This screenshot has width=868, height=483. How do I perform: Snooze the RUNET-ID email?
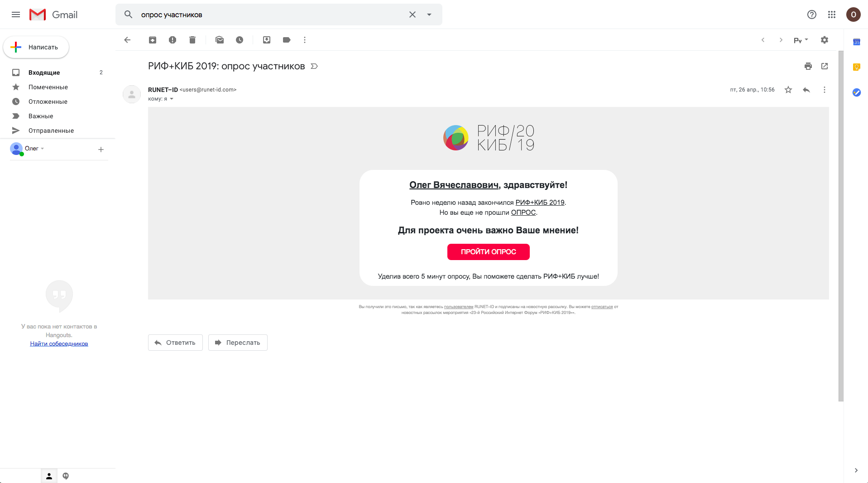240,40
